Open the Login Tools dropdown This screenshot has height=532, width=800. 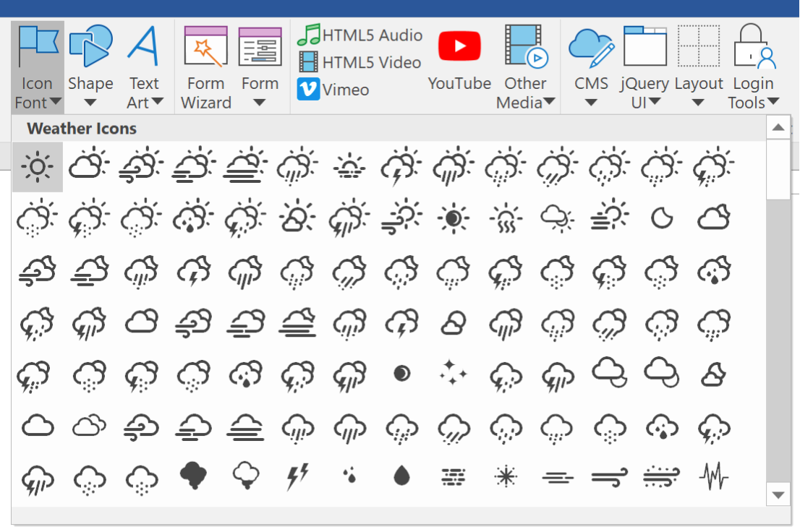click(x=754, y=66)
